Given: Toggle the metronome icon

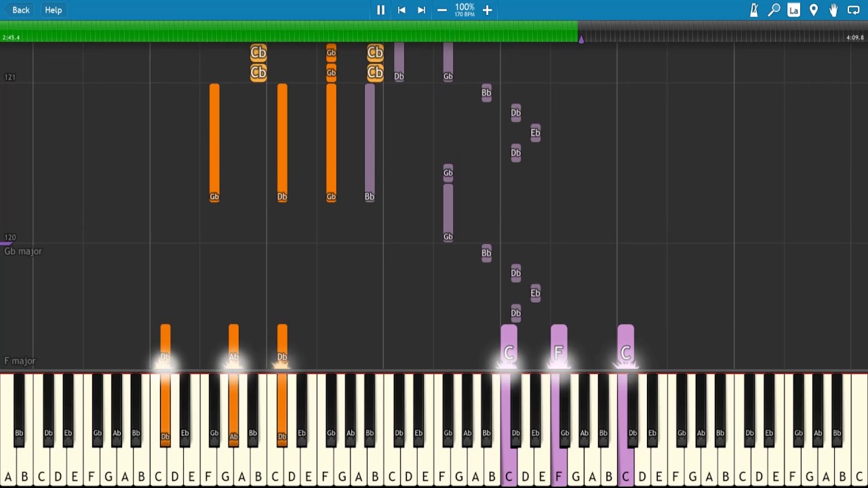Looking at the screenshot, I should (x=754, y=10).
